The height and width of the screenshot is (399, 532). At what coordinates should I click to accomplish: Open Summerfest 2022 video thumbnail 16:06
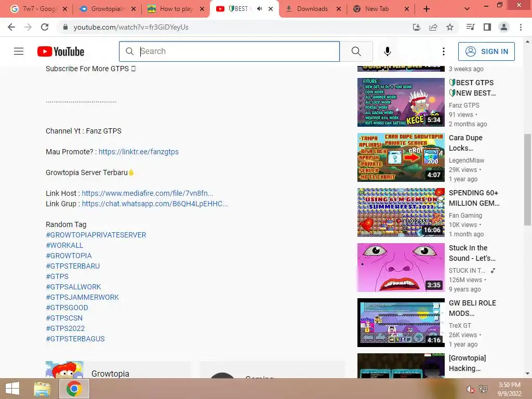click(x=401, y=212)
